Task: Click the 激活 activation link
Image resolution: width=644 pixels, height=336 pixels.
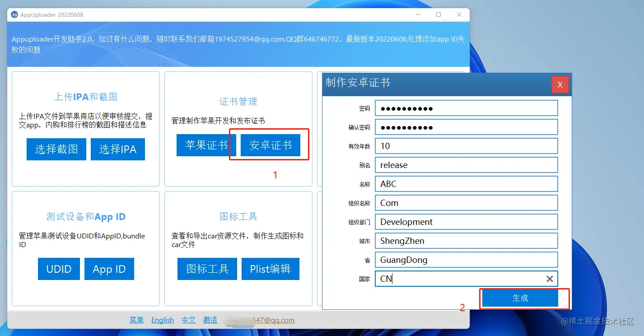Action: click(210, 320)
